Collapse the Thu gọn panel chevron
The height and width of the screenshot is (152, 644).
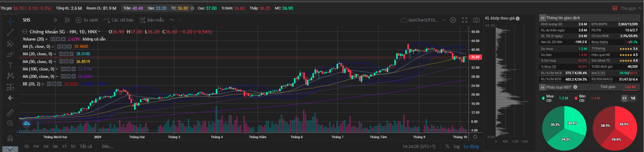(x=639, y=8)
